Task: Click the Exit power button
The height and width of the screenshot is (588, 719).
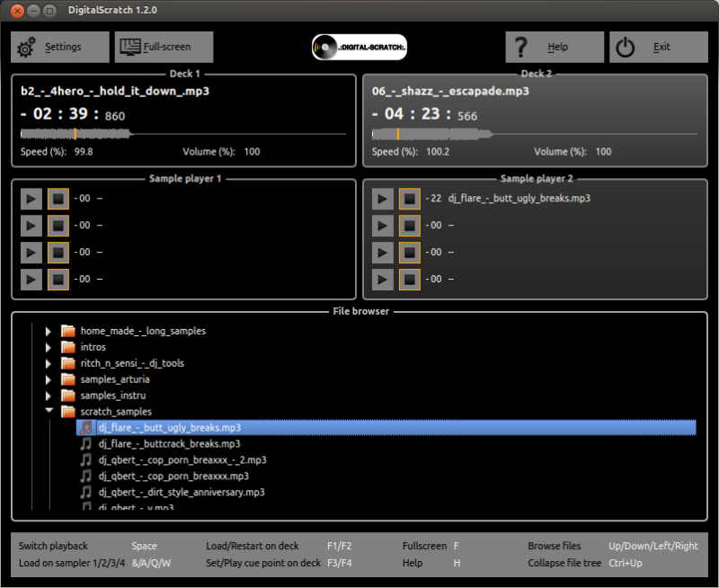Action: click(x=659, y=47)
